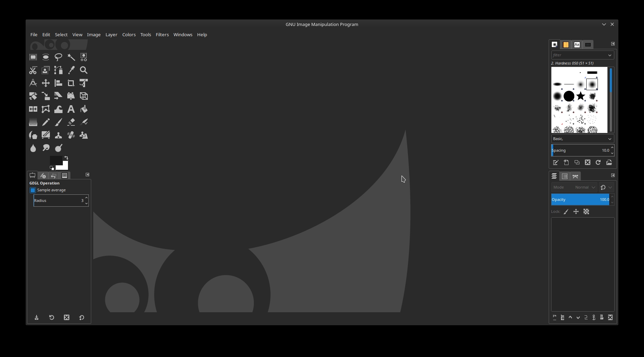The width and height of the screenshot is (644, 357).
Task: Open the Basic brush tag dropdown
Action: (583, 139)
